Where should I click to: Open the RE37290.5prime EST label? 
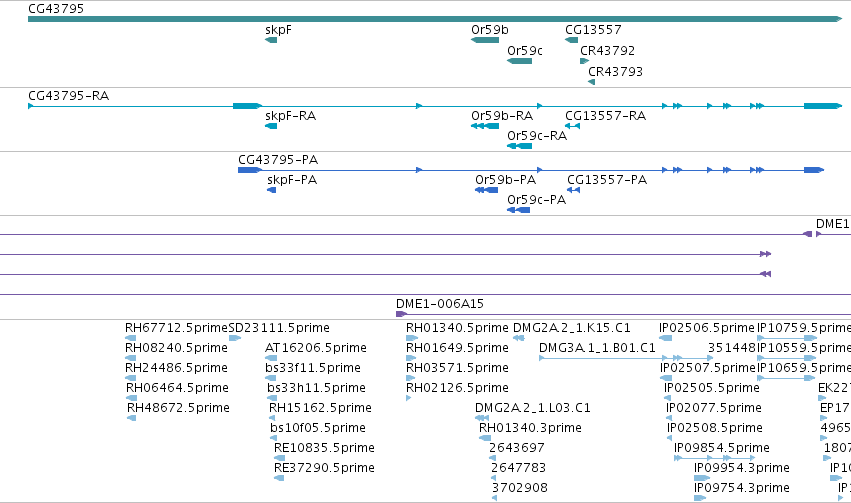325,468
